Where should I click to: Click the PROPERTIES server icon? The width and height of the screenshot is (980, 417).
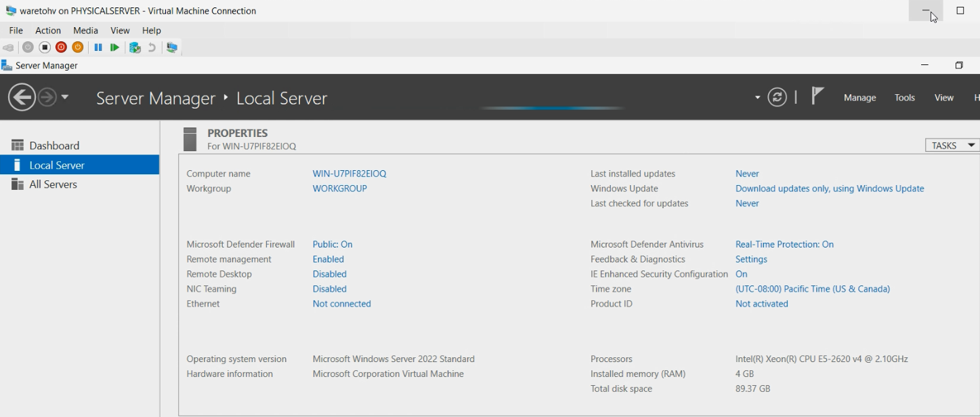(190, 139)
